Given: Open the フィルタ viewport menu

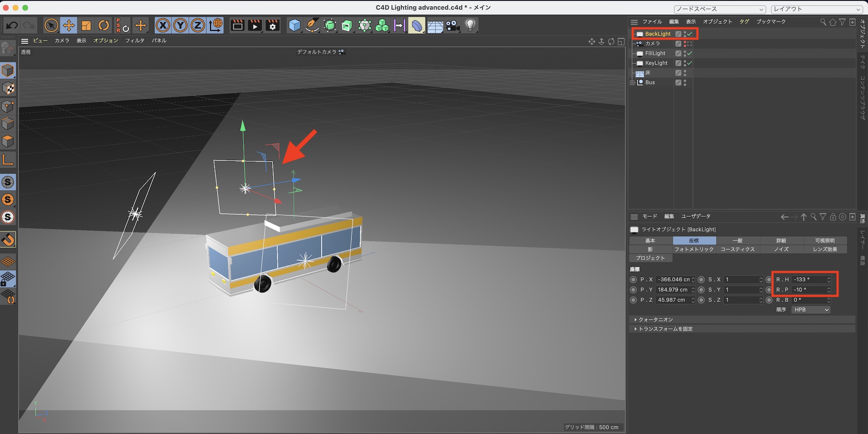Looking at the screenshot, I should (135, 41).
